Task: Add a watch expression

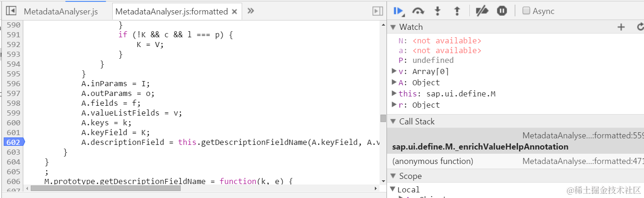Action: (x=621, y=27)
